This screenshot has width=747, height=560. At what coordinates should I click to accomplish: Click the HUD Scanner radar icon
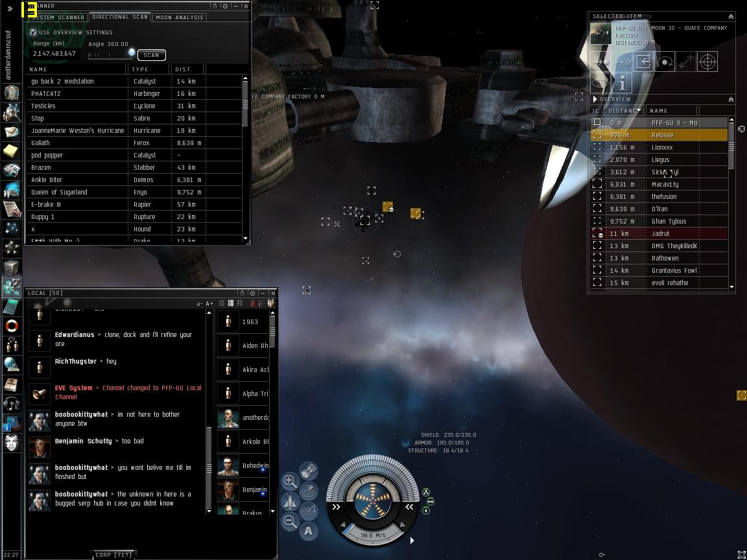(308, 491)
